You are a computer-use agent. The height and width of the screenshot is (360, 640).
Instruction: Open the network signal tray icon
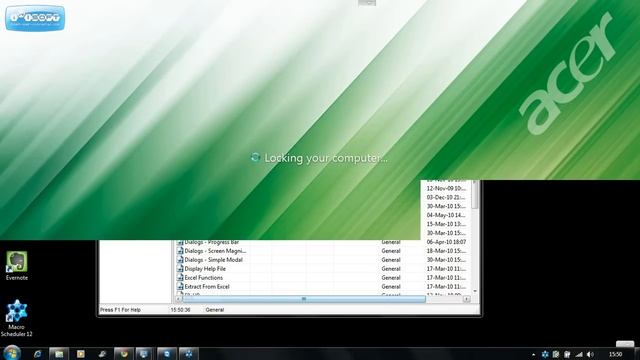point(579,354)
